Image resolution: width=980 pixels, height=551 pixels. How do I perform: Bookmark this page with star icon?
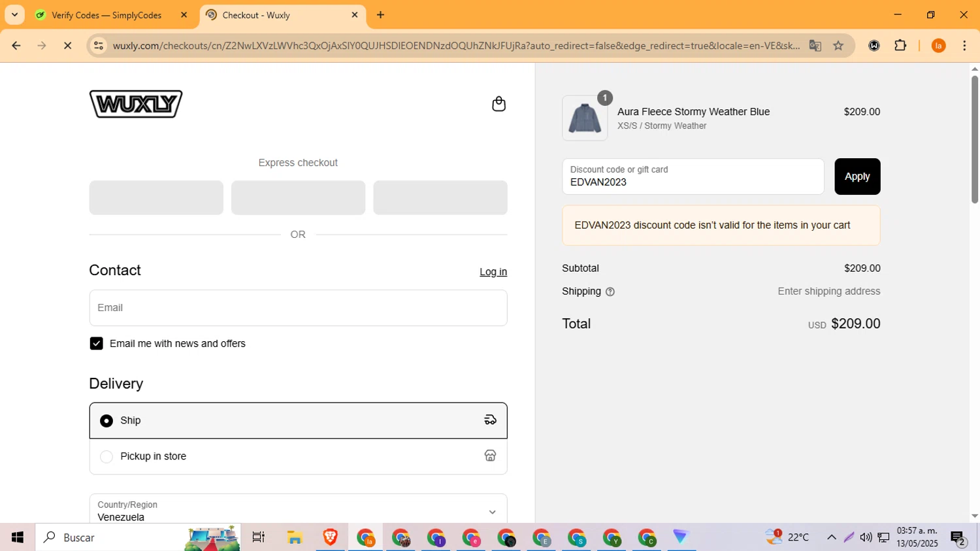point(838,46)
